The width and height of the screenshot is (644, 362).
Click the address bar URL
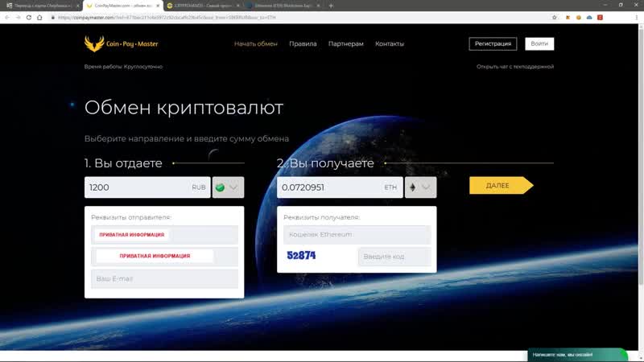tap(167, 18)
